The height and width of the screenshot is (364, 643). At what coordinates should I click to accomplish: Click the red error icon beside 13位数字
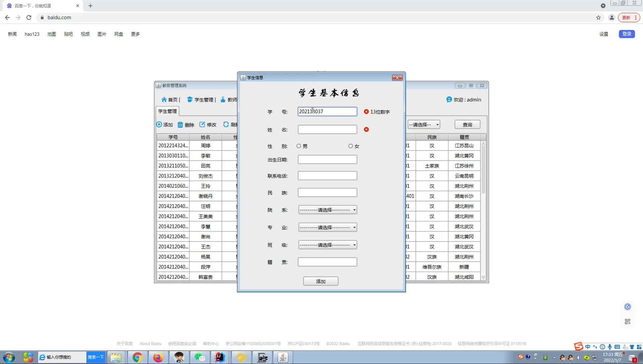[x=366, y=111]
